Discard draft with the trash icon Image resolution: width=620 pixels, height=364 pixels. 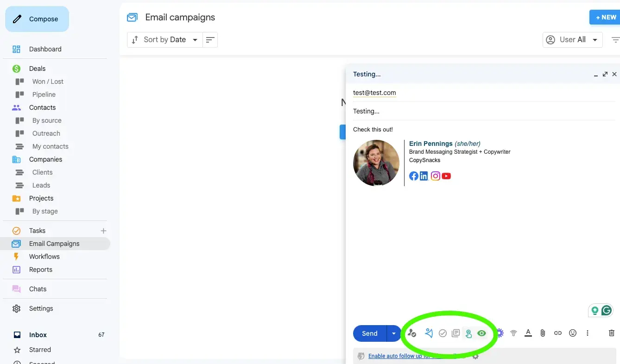pyautogui.click(x=611, y=333)
